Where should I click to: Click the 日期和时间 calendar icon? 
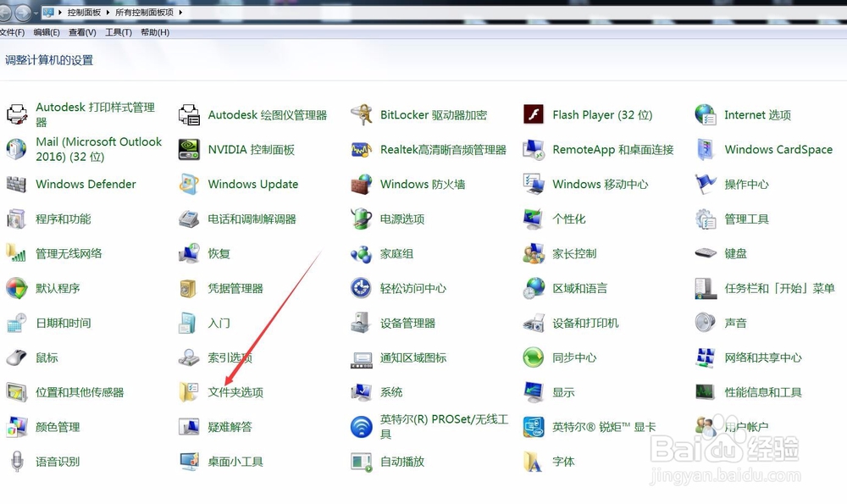17,323
